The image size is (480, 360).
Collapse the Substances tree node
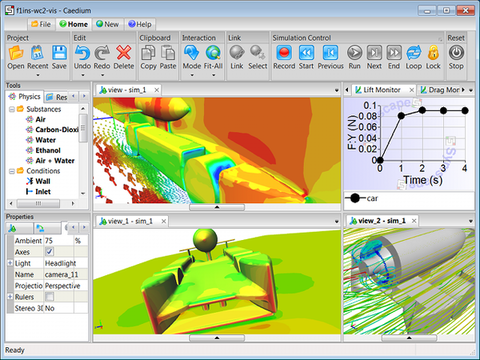click(x=12, y=109)
